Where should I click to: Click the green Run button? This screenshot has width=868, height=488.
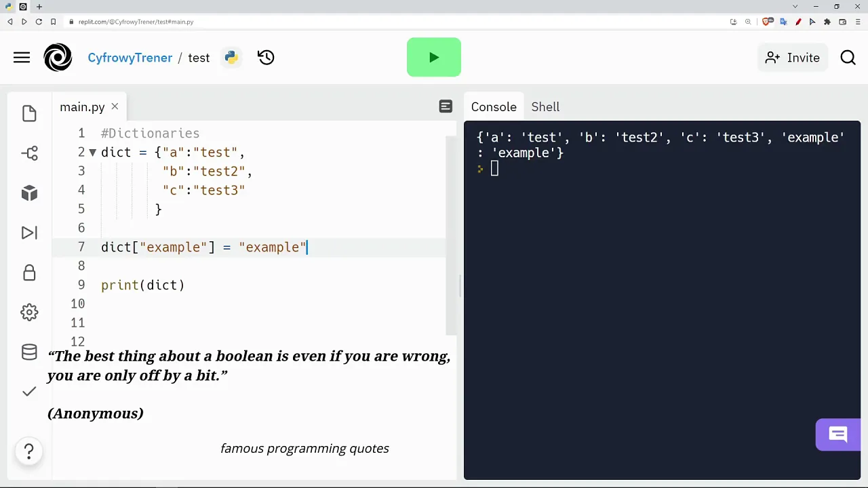[x=434, y=58]
